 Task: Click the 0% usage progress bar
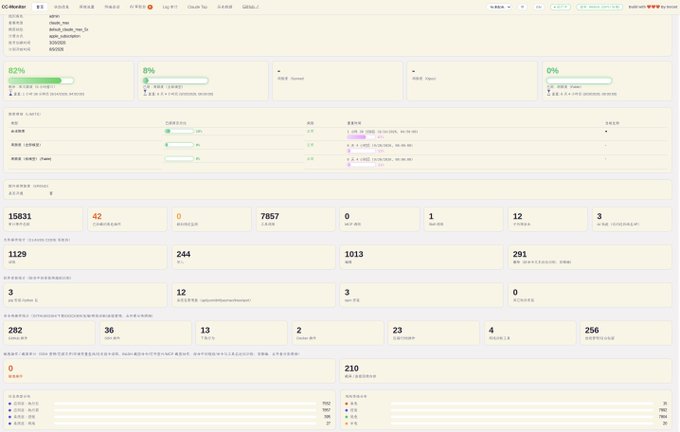579,81
